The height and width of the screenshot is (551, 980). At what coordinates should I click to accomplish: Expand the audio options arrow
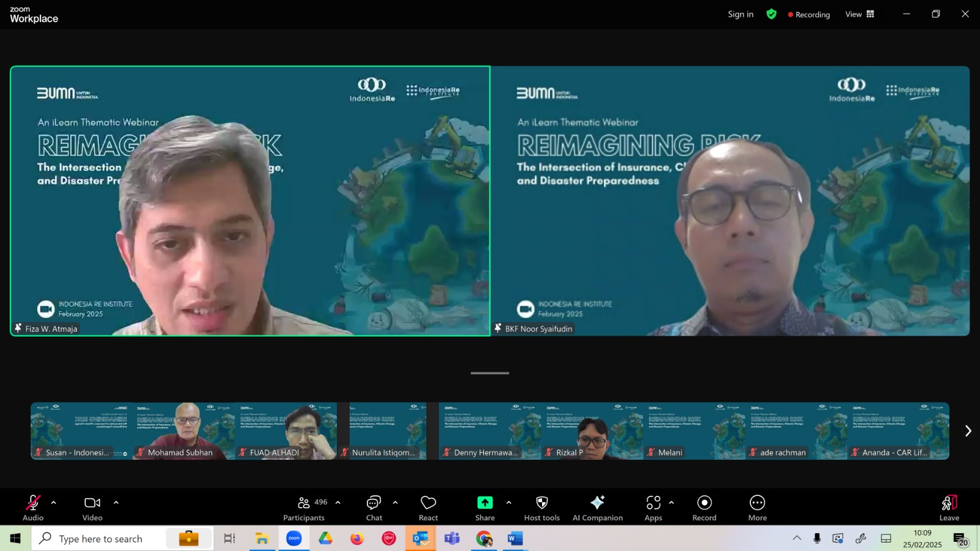53,503
